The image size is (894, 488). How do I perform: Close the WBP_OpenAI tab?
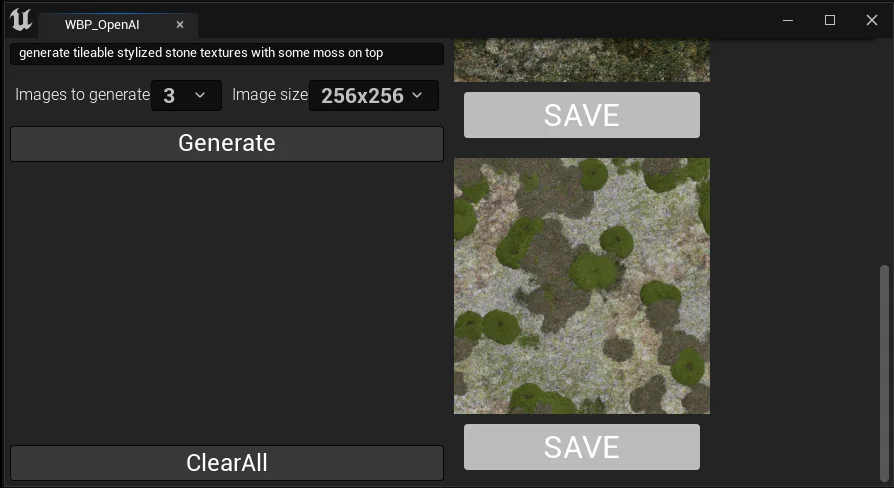[180, 25]
